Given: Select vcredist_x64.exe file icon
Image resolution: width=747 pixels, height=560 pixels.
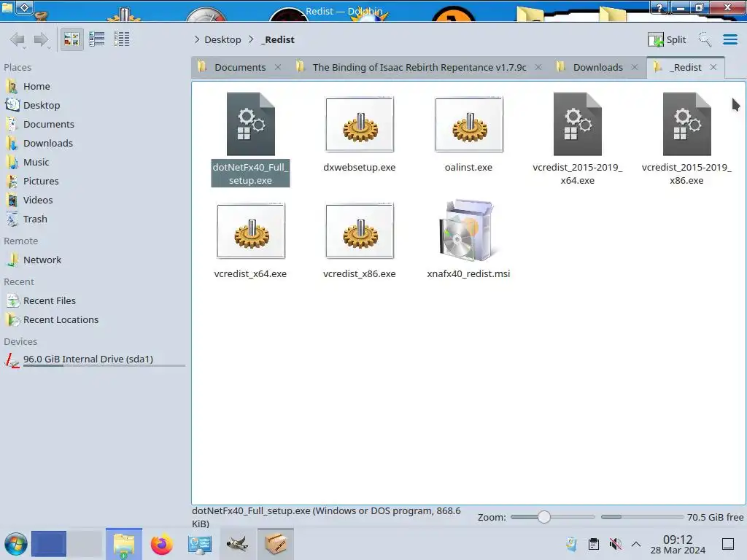Looking at the screenshot, I should tap(251, 231).
